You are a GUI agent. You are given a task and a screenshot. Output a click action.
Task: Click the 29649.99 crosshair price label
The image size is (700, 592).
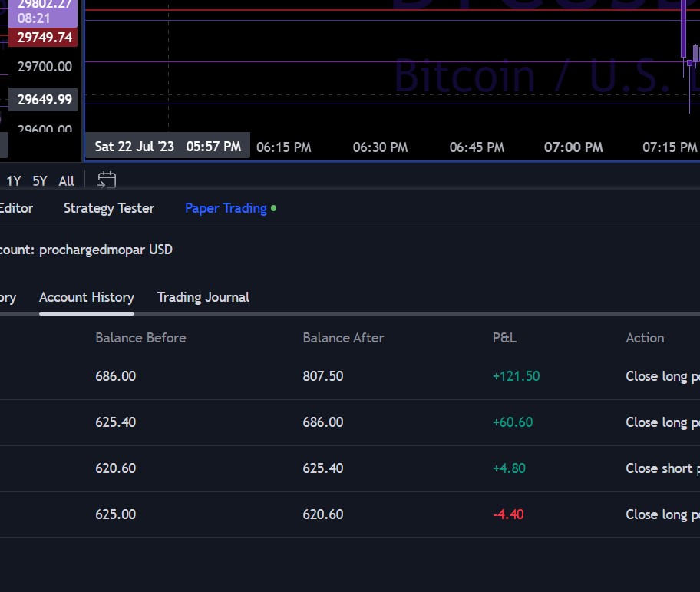[44, 99]
